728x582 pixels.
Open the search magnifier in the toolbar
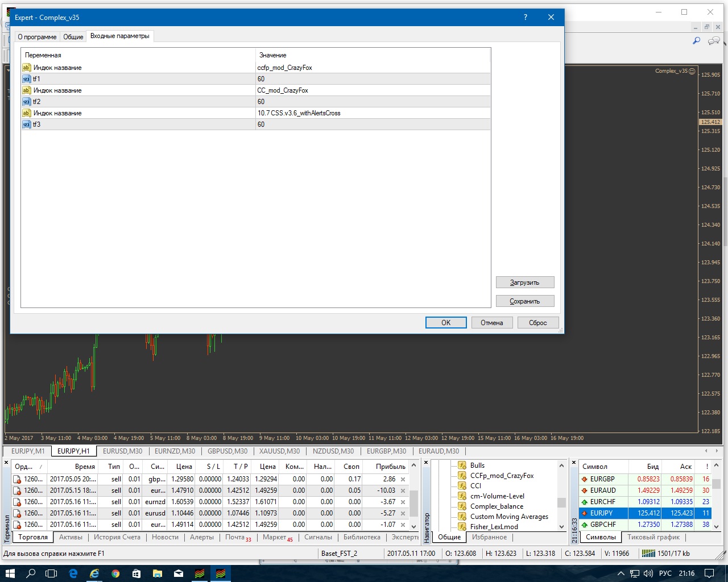[696, 41]
